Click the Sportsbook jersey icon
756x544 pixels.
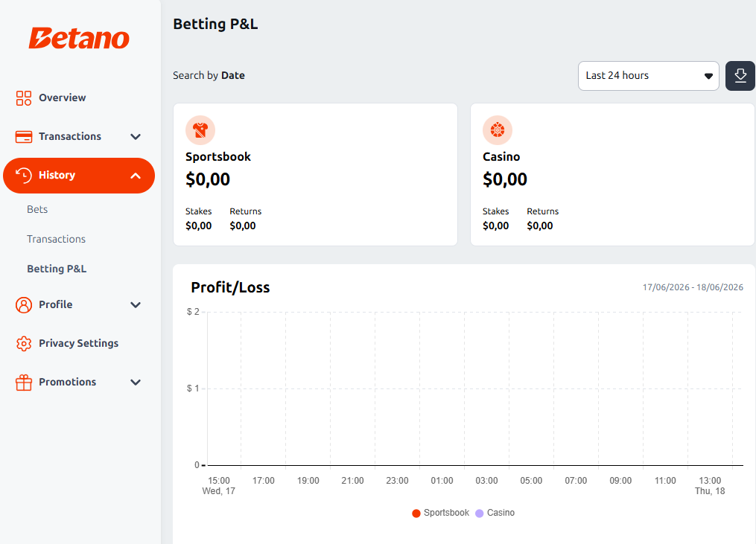[x=200, y=130]
